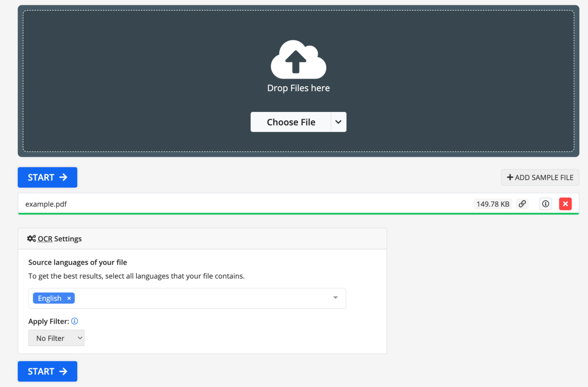
Task: Click inside the source languages input field
Action: (x=201, y=299)
